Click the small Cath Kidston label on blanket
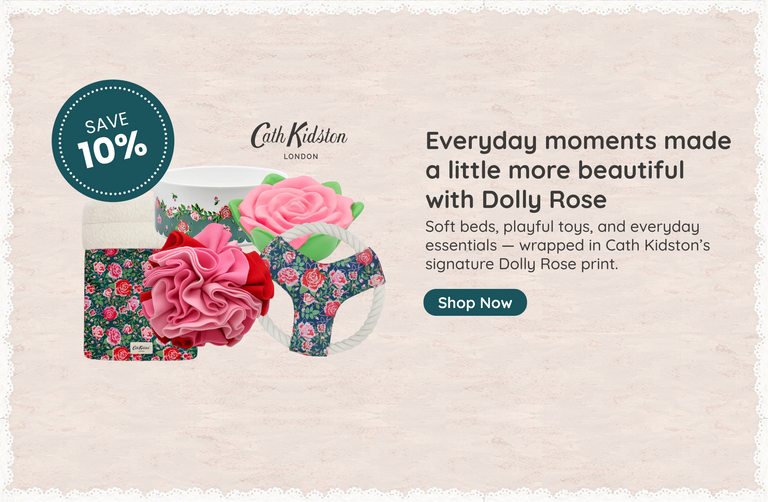The height and width of the screenshot is (502, 768). [x=142, y=348]
